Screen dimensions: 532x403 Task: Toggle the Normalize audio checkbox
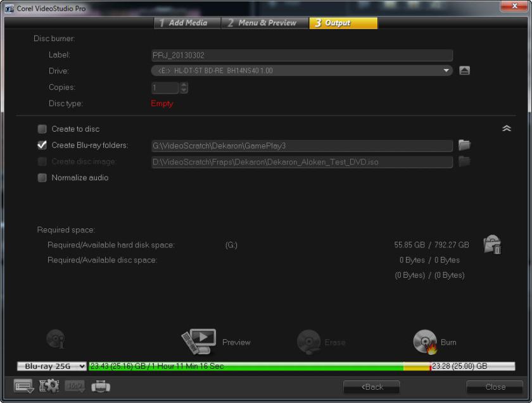(x=42, y=178)
